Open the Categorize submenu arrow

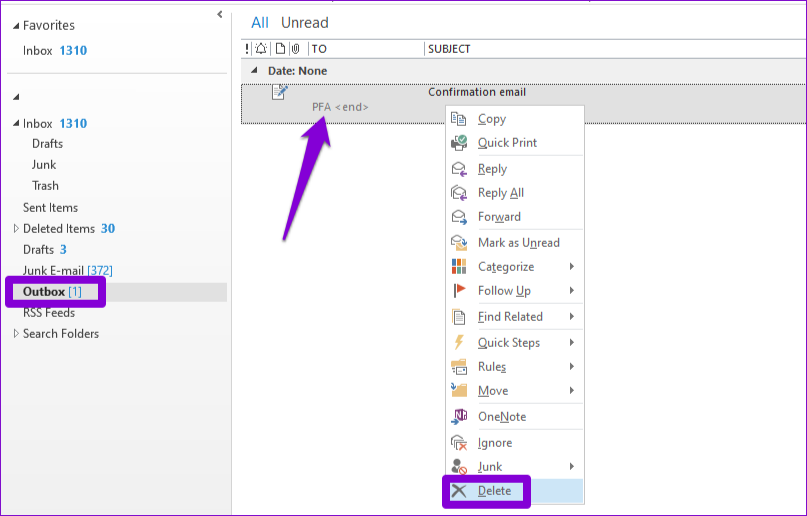pos(572,266)
